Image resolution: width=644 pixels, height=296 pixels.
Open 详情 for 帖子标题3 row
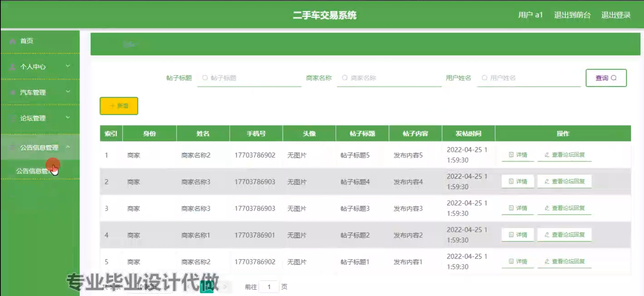[518, 208]
